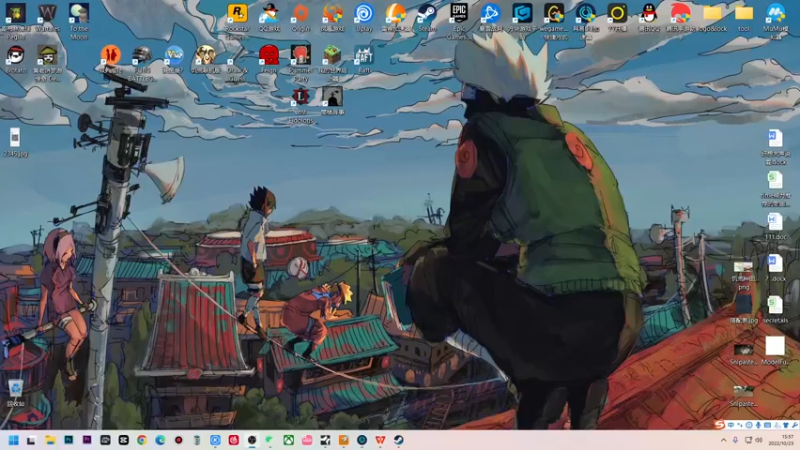The width and height of the screenshot is (800, 450).
Task: Open WPS Office from the taskbar
Action: (380, 440)
